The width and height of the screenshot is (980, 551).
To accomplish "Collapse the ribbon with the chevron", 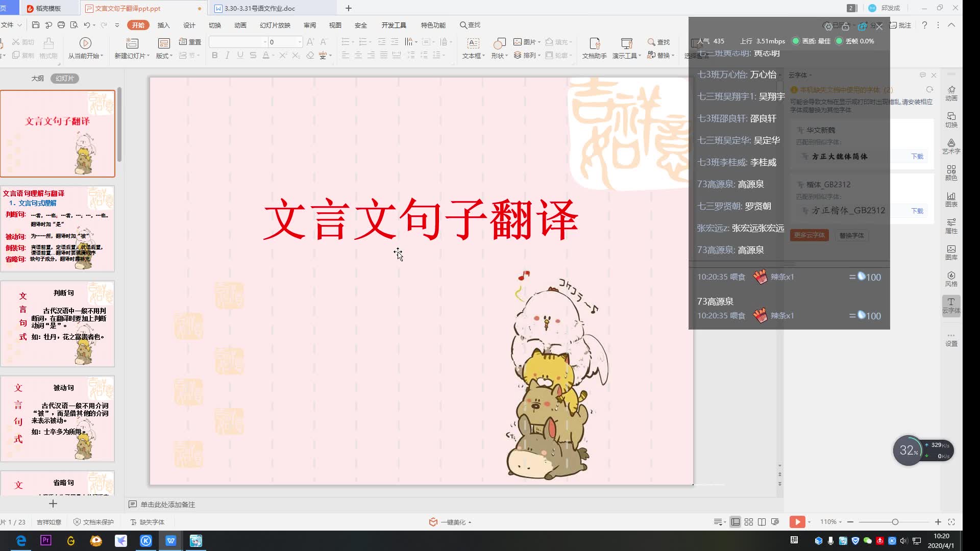I will click(951, 25).
